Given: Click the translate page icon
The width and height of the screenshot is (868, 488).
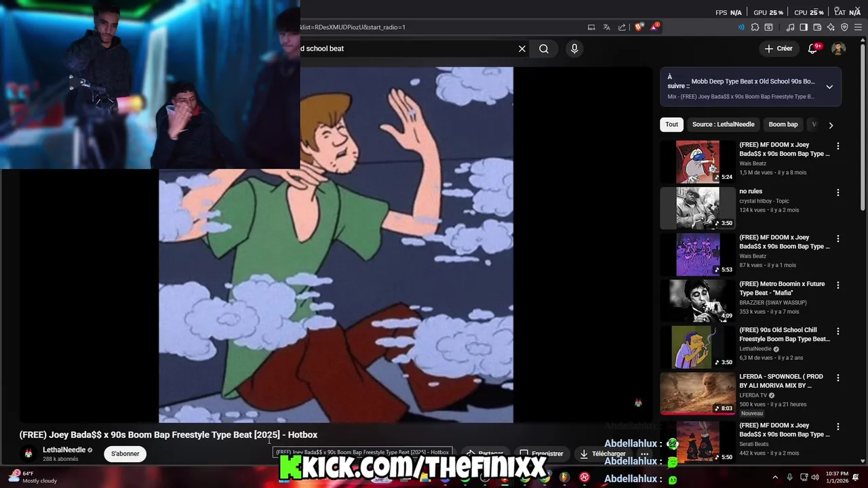Looking at the screenshot, I should point(606,27).
